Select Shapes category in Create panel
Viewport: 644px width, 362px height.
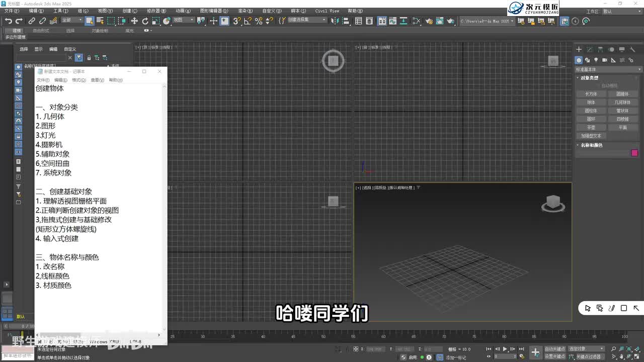coord(587,60)
